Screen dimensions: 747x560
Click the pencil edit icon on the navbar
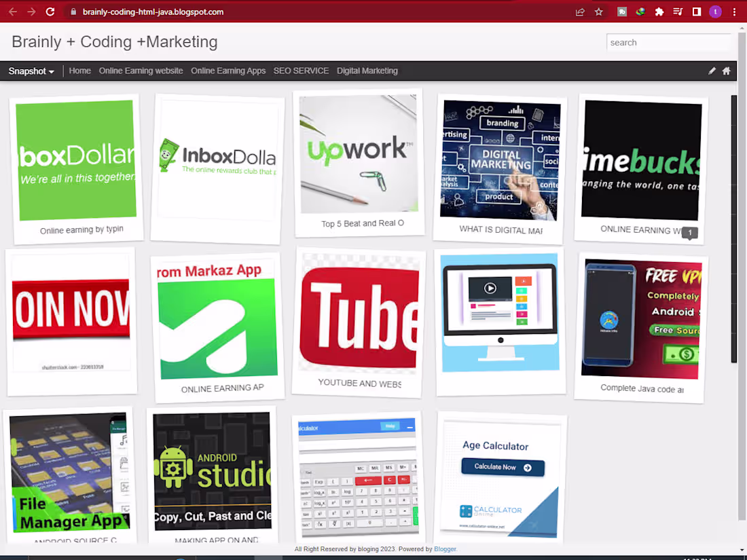pos(712,71)
